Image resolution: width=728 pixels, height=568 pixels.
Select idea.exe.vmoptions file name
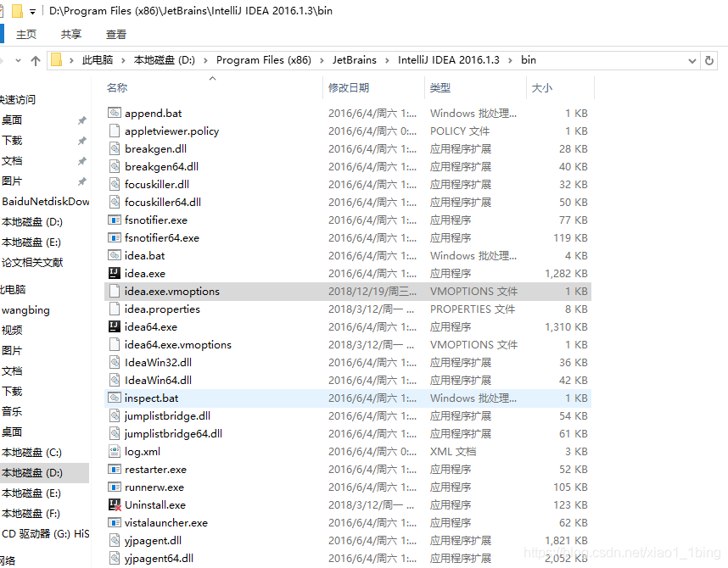tap(171, 292)
